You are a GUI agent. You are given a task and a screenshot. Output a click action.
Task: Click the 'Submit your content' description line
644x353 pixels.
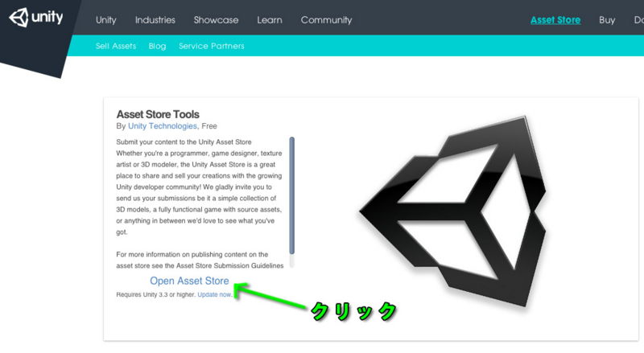[184, 142]
